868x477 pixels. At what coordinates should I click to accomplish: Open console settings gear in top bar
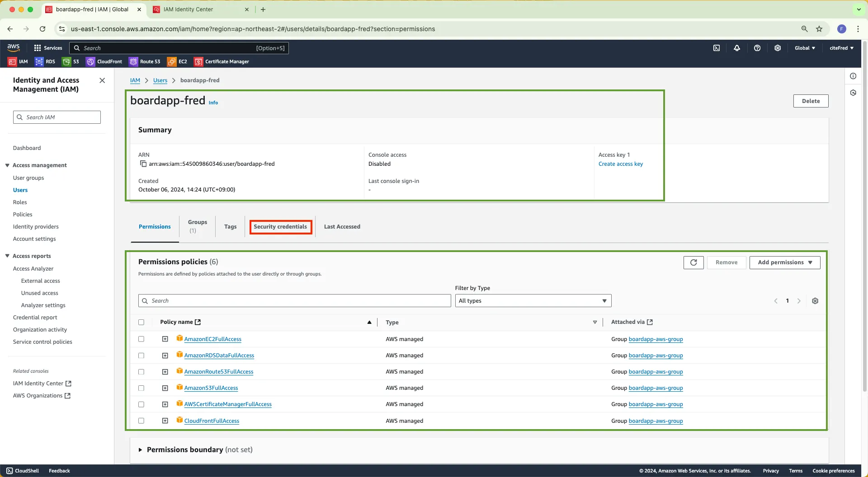pyautogui.click(x=778, y=48)
